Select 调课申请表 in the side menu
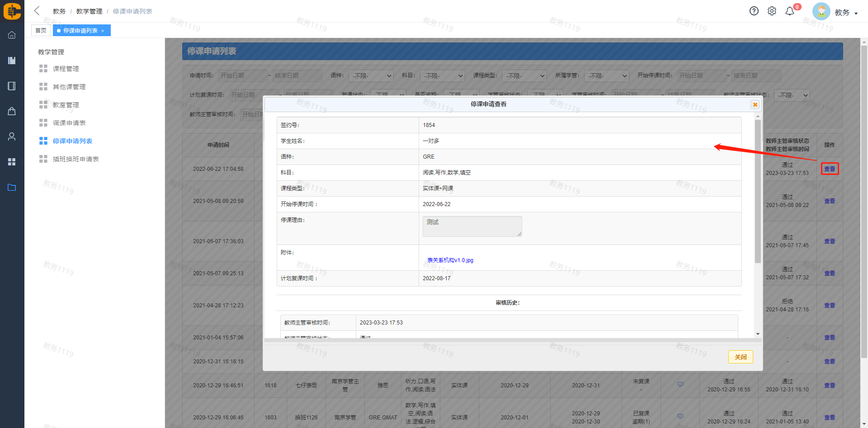Image resolution: width=868 pixels, height=428 pixels. click(x=69, y=123)
